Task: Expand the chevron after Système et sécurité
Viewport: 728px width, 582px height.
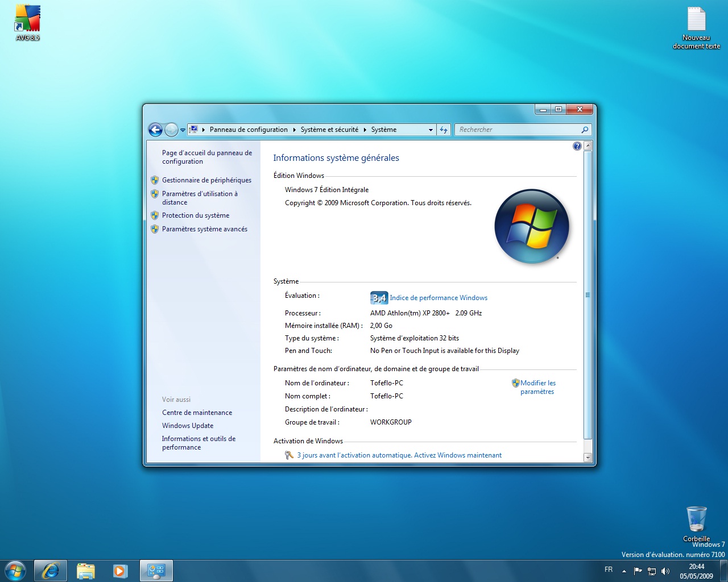Action: click(x=365, y=130)
